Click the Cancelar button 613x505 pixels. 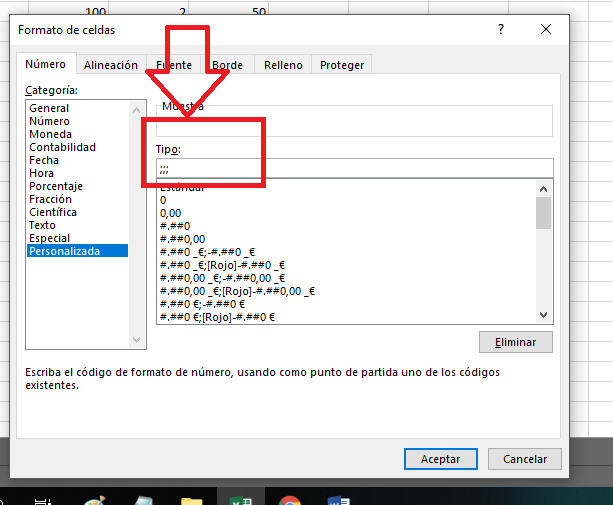point(525,459)
